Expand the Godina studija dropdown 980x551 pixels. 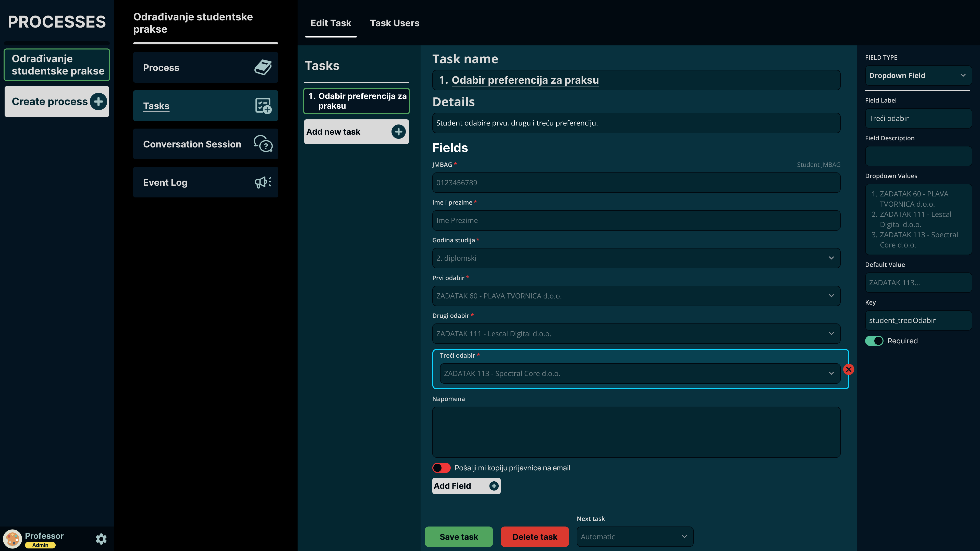tap(636, 258)
